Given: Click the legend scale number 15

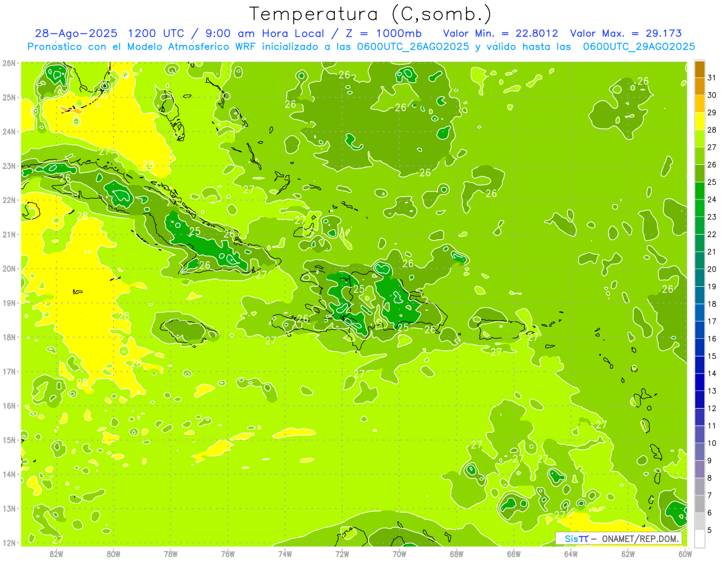Looking at the screenshot, I should (712, 356).
